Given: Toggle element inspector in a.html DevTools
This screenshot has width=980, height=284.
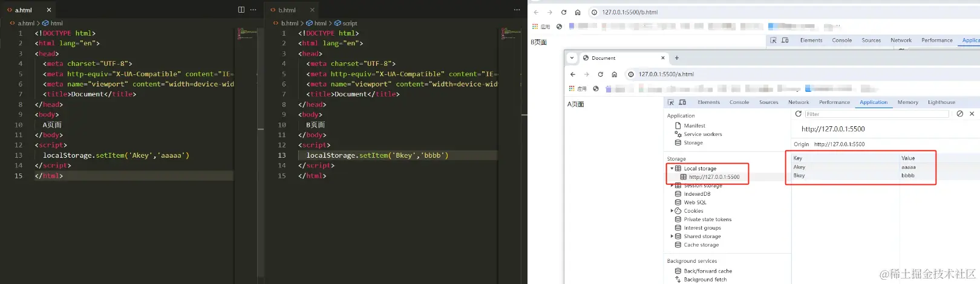Looking at the screenshot, I should [x=671, y=102].
